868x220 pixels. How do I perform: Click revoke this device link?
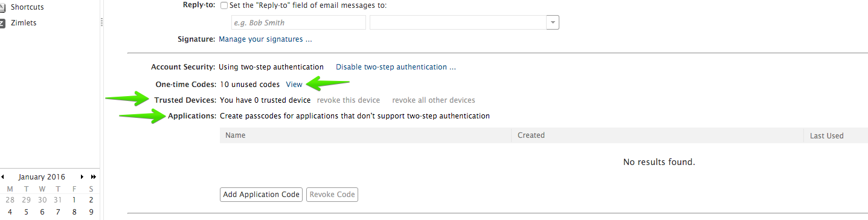pyautogui.click(x=349, y=100)
